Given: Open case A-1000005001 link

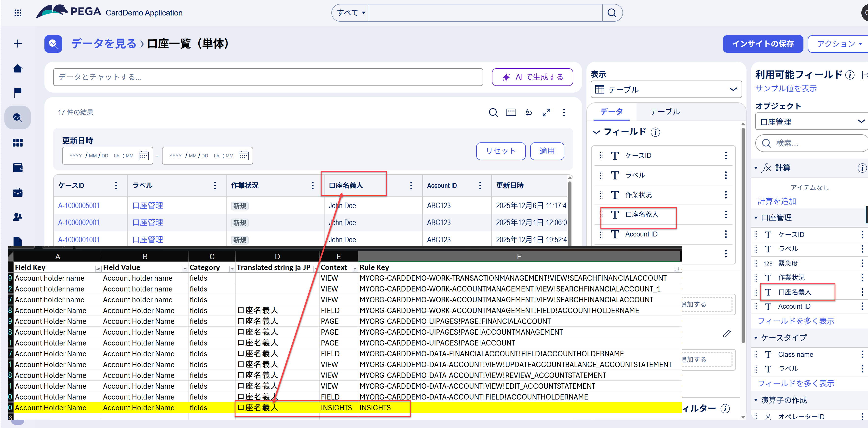Looking at the screenshot, I should [x=79, y=205].
